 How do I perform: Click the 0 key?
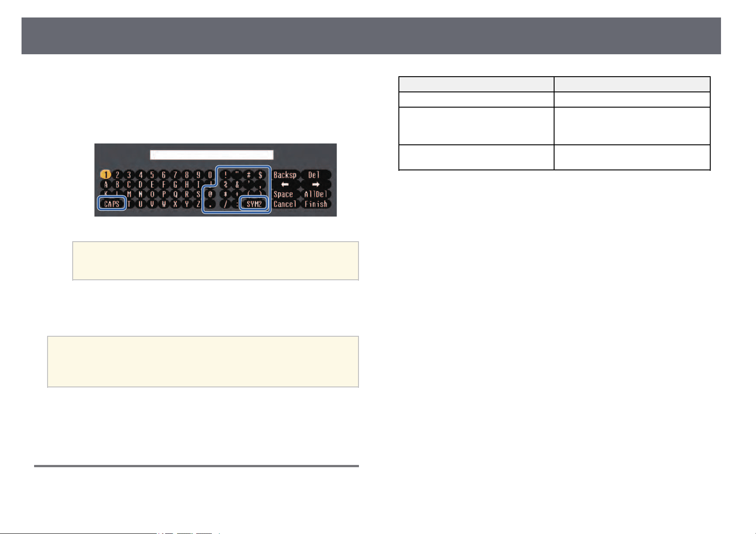210,175
